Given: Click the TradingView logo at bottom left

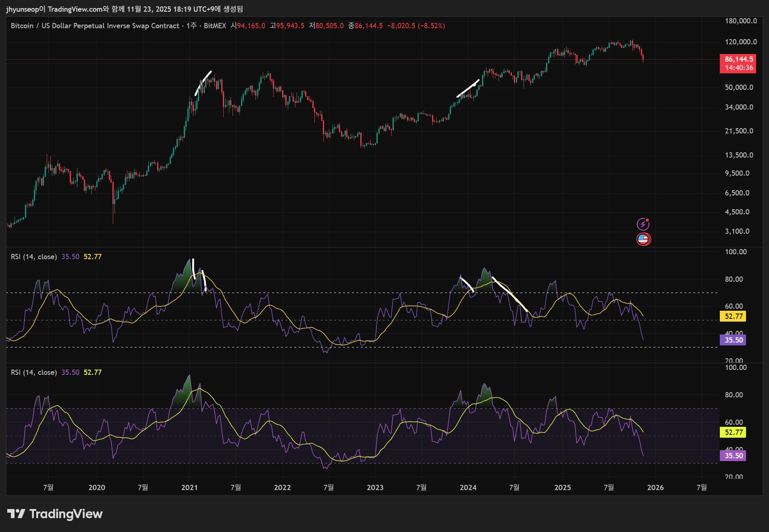Looking at the screenshot, I should tap(55, 514).
